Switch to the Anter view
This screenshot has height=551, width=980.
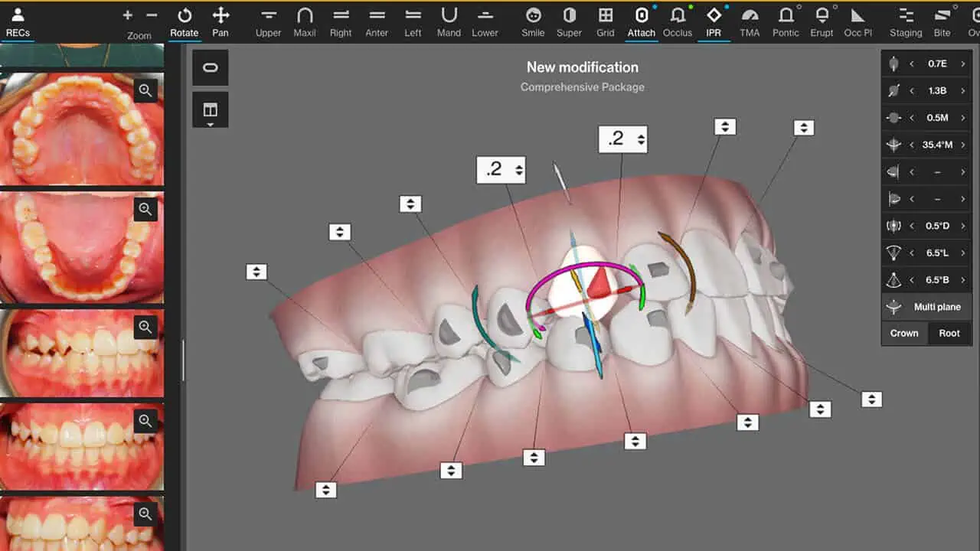[x=377, y=19]
